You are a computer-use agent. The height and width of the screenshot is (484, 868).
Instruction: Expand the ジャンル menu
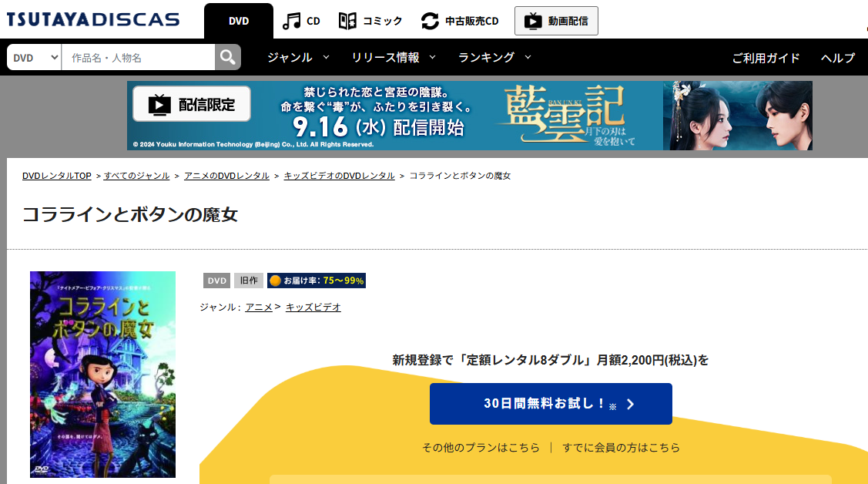[298, 57]
